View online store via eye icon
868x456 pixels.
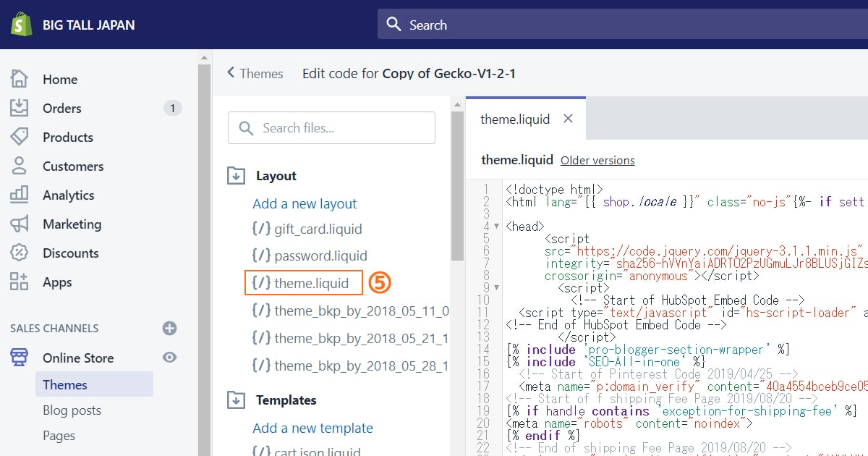[x=170, y=358]
